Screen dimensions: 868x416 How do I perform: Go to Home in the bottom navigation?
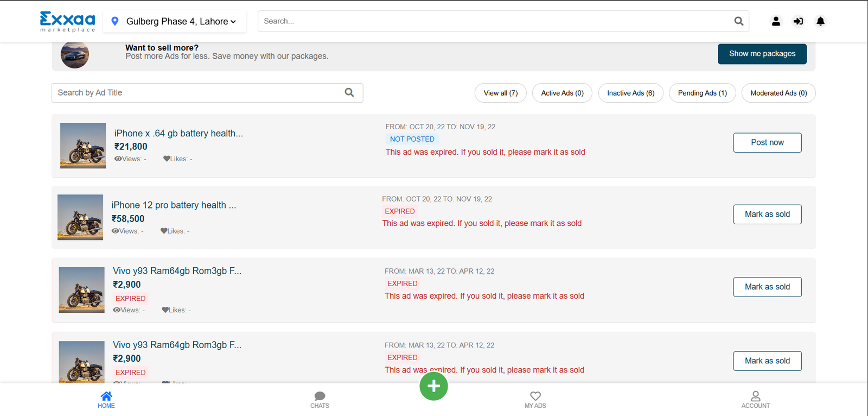(106, 399)
